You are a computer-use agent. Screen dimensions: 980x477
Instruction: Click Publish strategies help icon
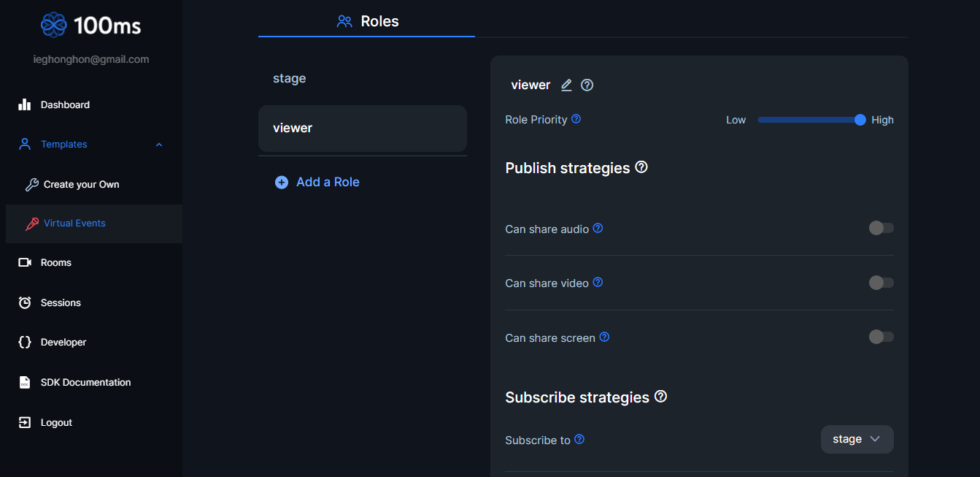click(x=641, y=167)
